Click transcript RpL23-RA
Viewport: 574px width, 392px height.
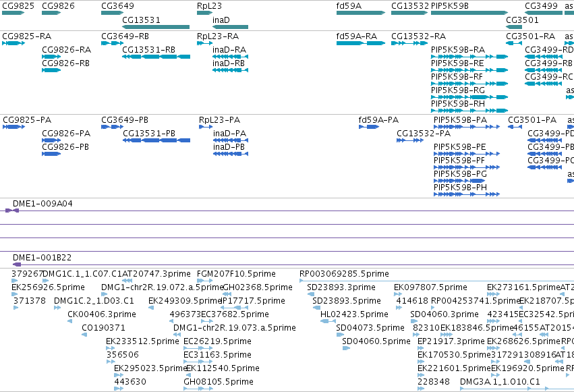(218, 36)
